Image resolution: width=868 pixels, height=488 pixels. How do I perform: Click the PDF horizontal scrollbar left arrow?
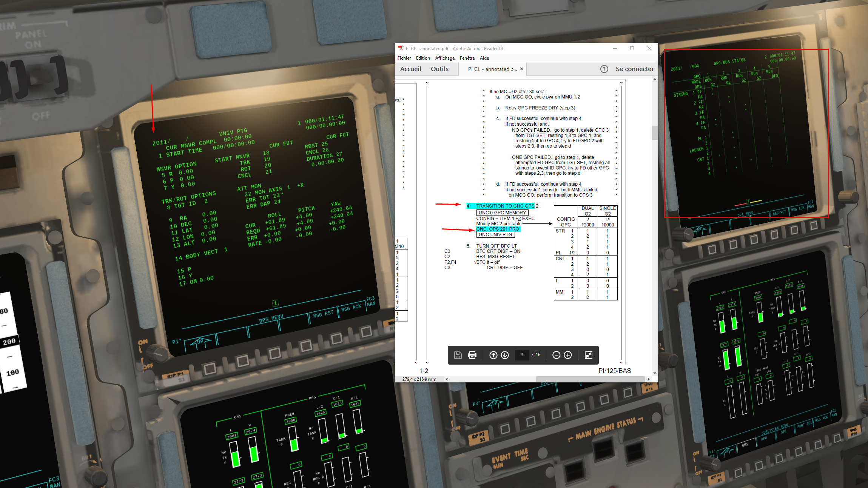pyautogui.click(x=447, y=379)
